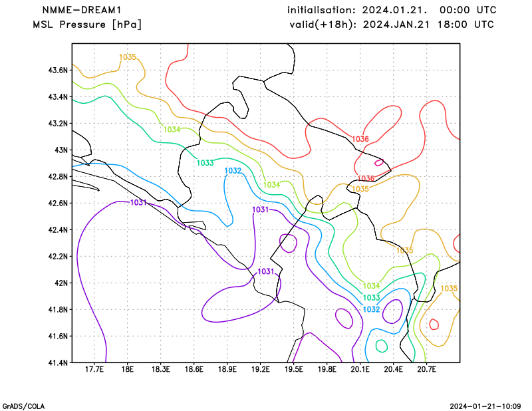The height and width of the screenshot is (411, 532).
Task: Click the 2024-01-21-10:09 timestamp
Action: (x=485, y=406)
